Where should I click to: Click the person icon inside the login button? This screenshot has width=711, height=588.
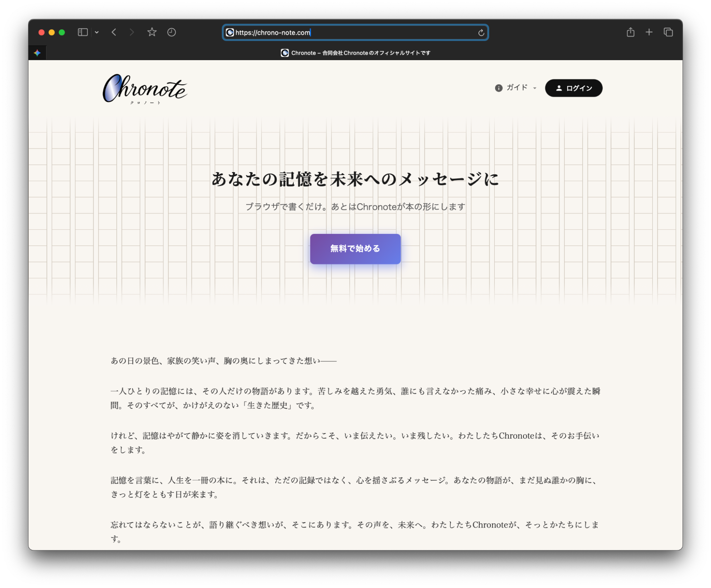click(x=559, y=88)
